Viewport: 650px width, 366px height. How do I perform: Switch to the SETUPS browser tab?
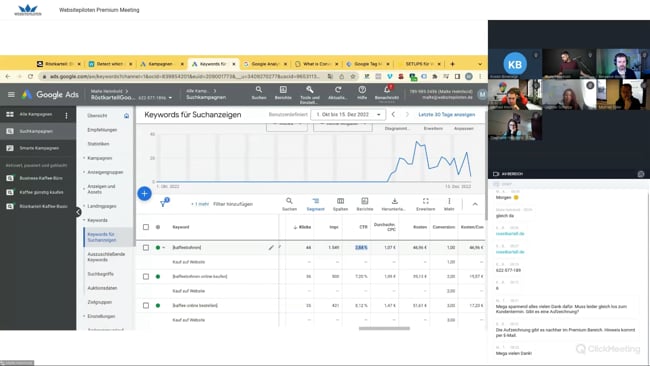coord(419,64)
